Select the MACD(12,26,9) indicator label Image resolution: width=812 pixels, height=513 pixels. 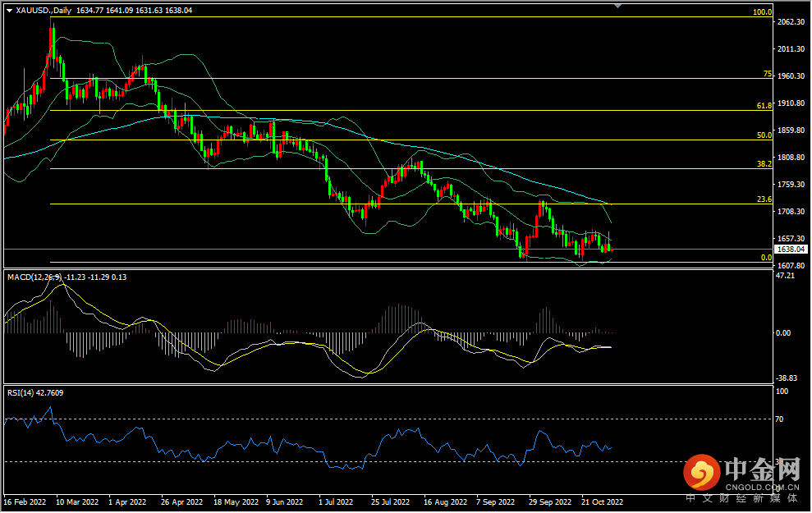click(32, 277)
